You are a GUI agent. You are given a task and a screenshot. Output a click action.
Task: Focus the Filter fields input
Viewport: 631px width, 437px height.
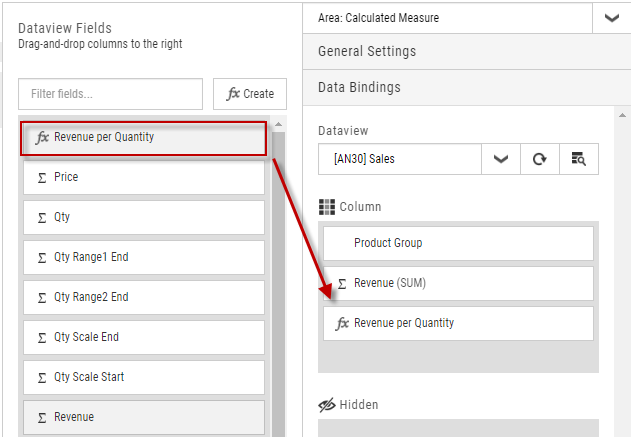110,94
